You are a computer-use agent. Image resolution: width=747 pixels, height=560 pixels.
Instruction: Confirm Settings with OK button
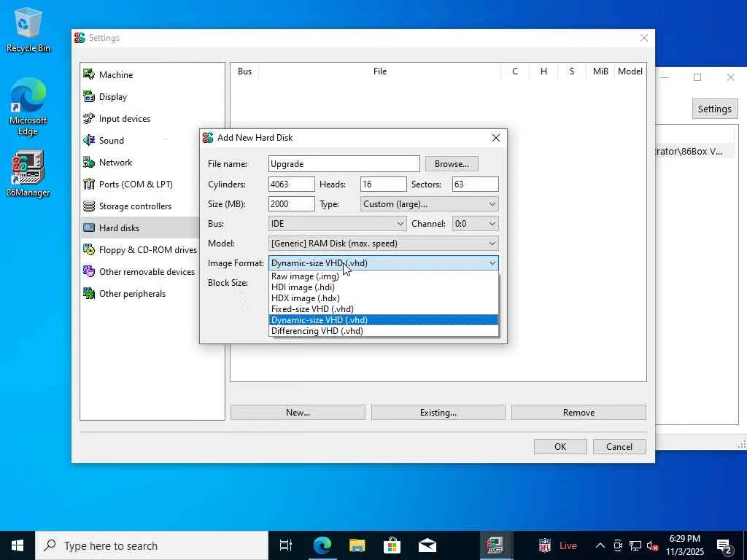click(x=560, y=447)
